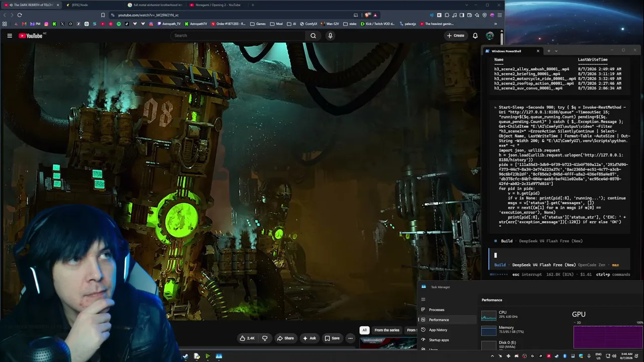Open the Gmail bookmark icon
644x362 pixels.
point(24,24)
